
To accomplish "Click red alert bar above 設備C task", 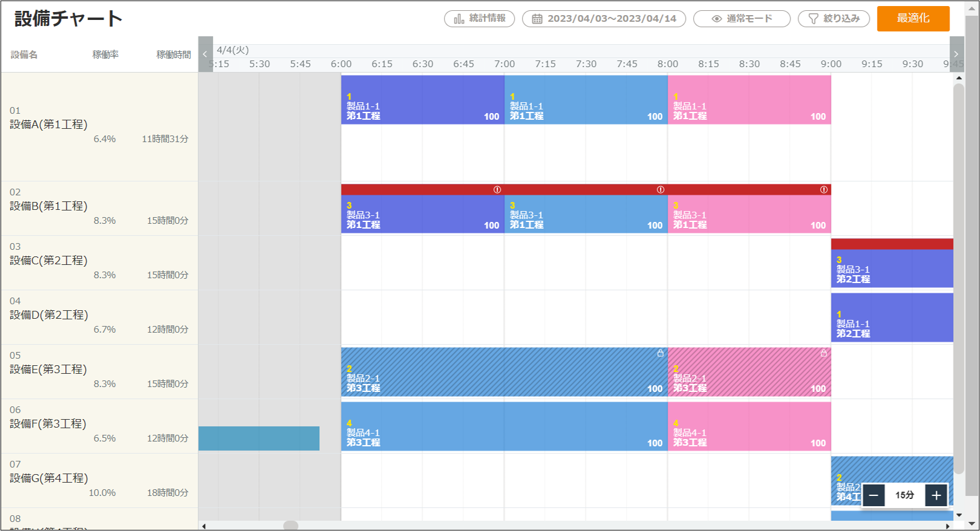I will click(892, 244).
